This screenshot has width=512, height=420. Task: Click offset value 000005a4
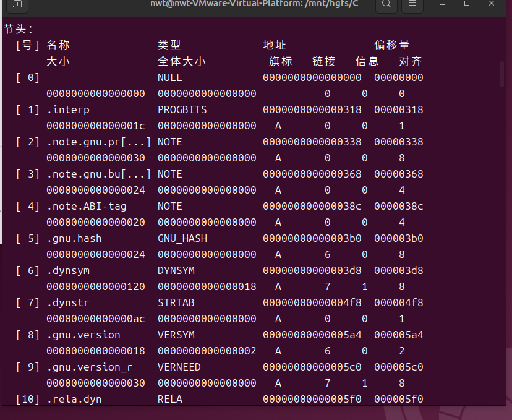pos(399,335)
